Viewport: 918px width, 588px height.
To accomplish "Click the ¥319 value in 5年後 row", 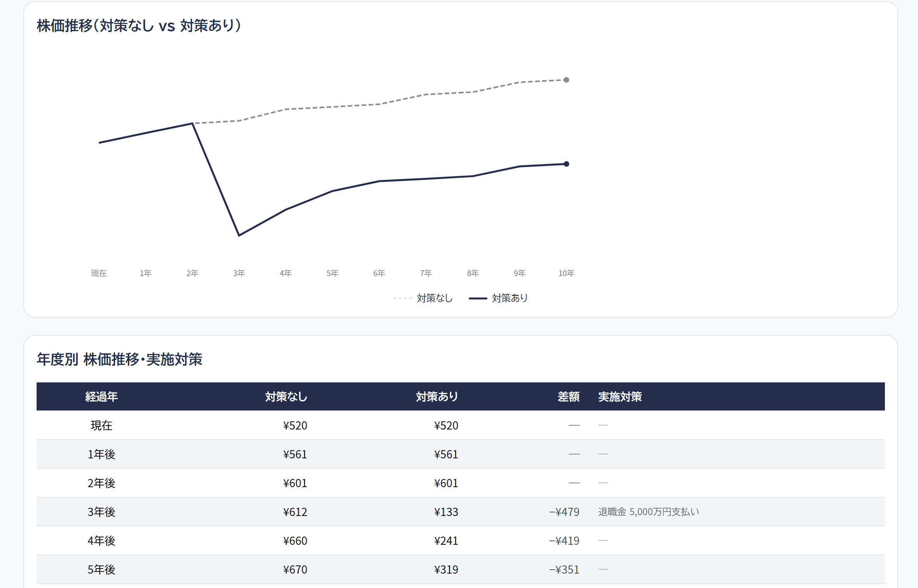I will (446, 570).
